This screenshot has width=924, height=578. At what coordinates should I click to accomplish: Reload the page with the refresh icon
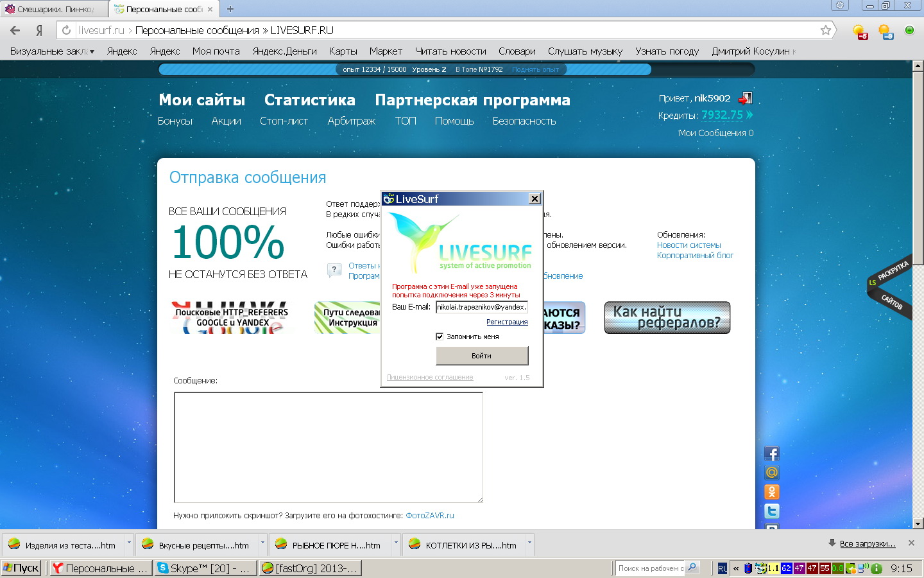[x=66, y=30]
